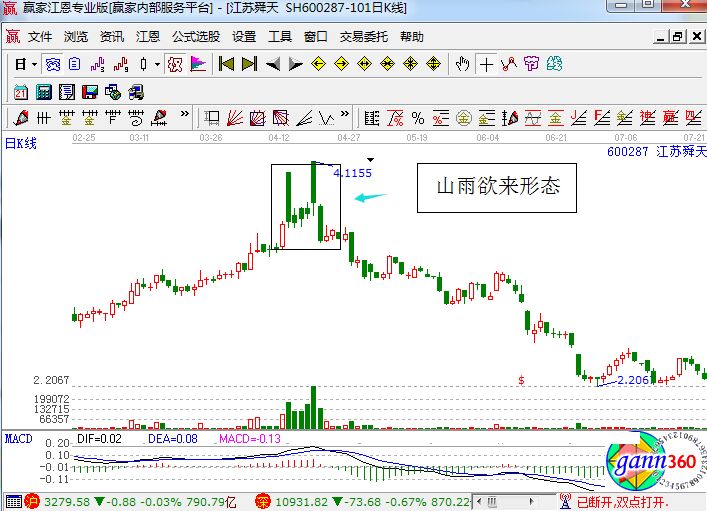Open the 公式选股 menu
This screenshot has height=511, width=707.
pos(195,37)
